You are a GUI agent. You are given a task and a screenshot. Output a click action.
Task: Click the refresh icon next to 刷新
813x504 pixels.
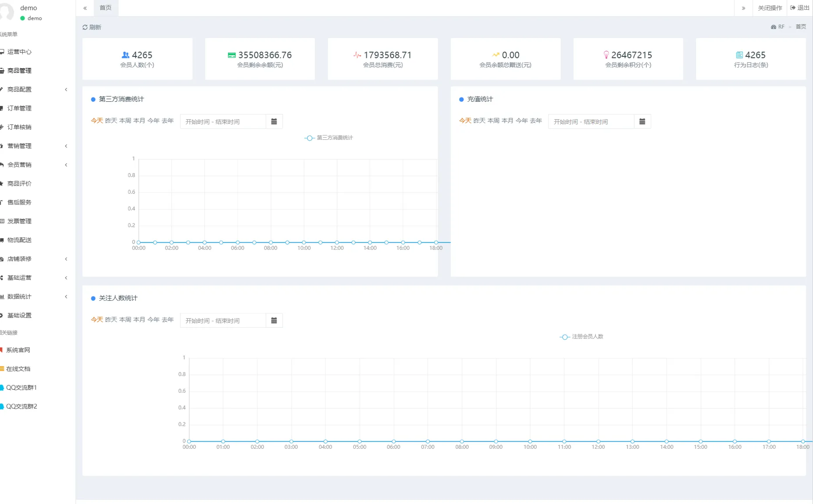coord(85,27)
